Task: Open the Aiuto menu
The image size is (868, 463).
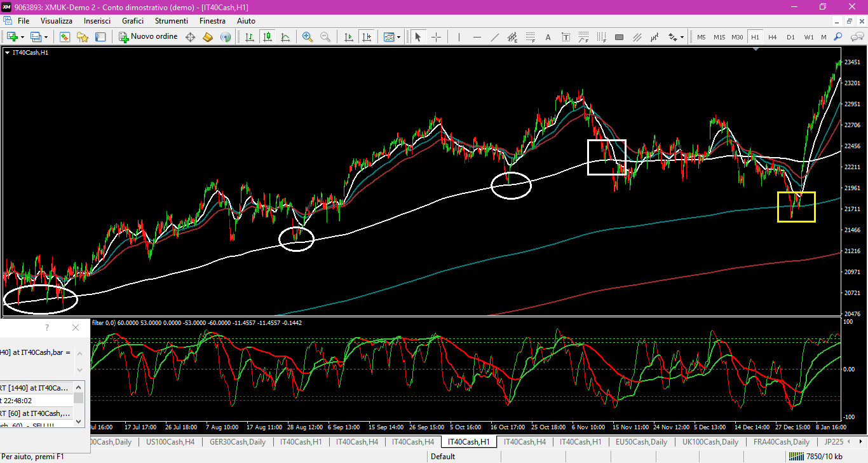Action: [246, 21]
